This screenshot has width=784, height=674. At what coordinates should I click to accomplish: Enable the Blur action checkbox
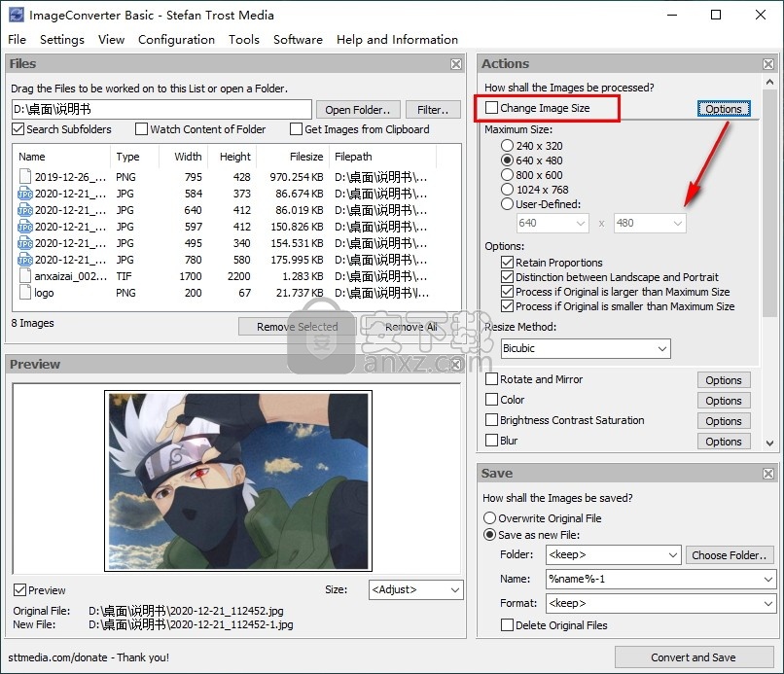click(x=491, y=441)
